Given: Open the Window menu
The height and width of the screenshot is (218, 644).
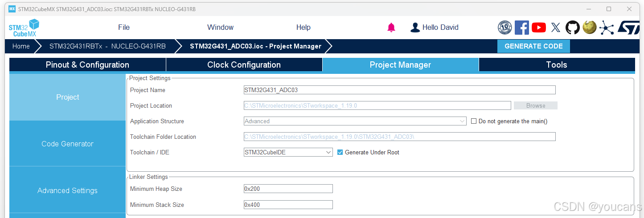Looking at the screenshot, I should pos(221,28).
